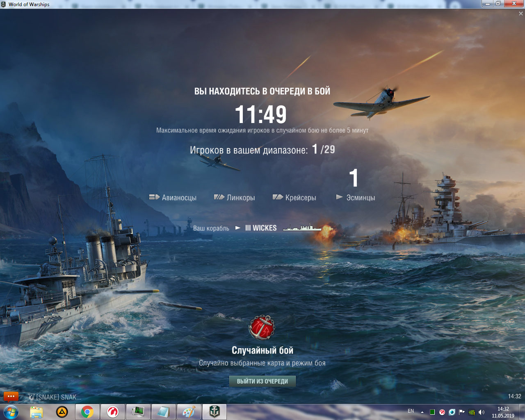Viewport: 525px width, 420px height.
Task: Click the battleships class icon
Action: point(219,197)
